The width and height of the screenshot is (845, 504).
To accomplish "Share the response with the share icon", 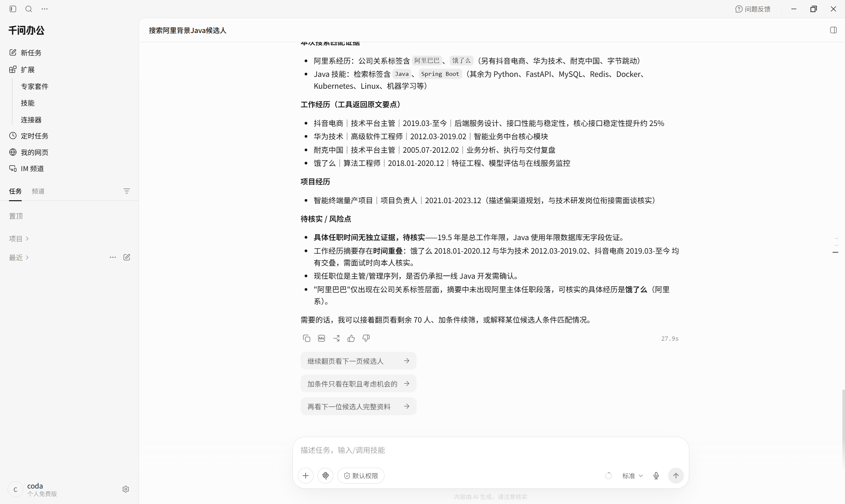I will [336, 338].
